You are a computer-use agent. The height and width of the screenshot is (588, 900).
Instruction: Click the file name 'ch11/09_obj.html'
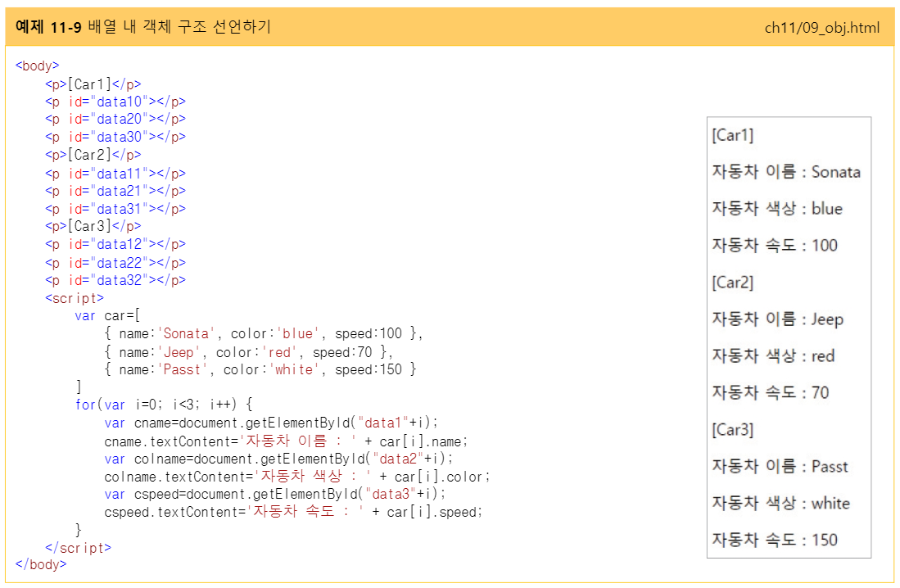click(x=822, y=28)
